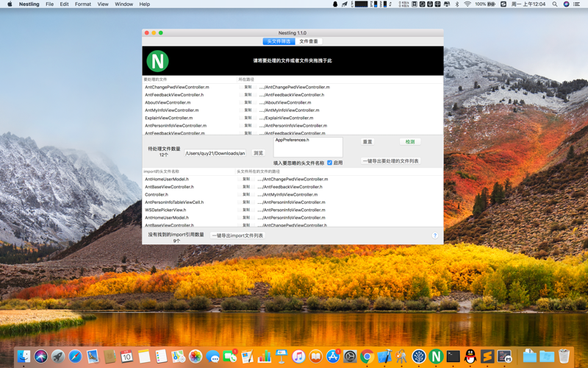Open Trash in the dock
The width and height of the screenshot is (588, 368).
pos(564,356)
